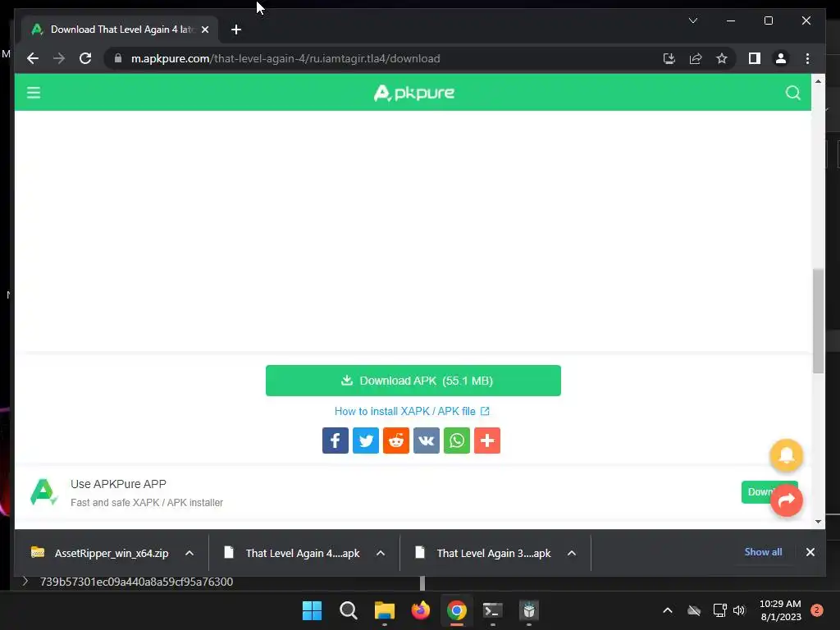Open Windows Start menu
Image resolution: width=840 pixels, height=630 pixels.
point(313,610)
